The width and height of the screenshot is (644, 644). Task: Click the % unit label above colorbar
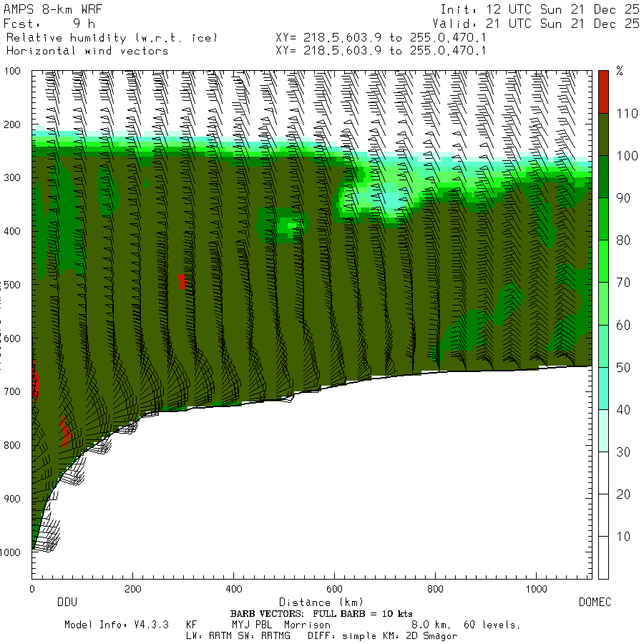[620, 71]
